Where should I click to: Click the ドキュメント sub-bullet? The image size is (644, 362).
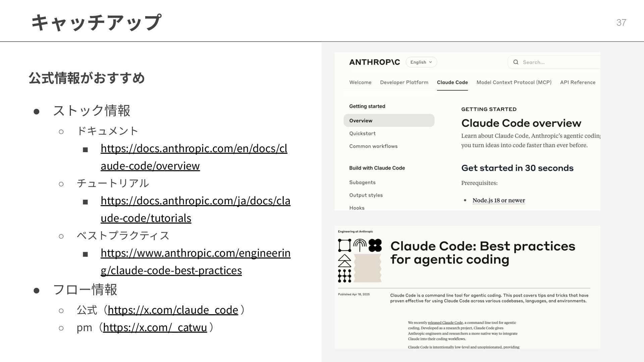click(x=108, y=130)
